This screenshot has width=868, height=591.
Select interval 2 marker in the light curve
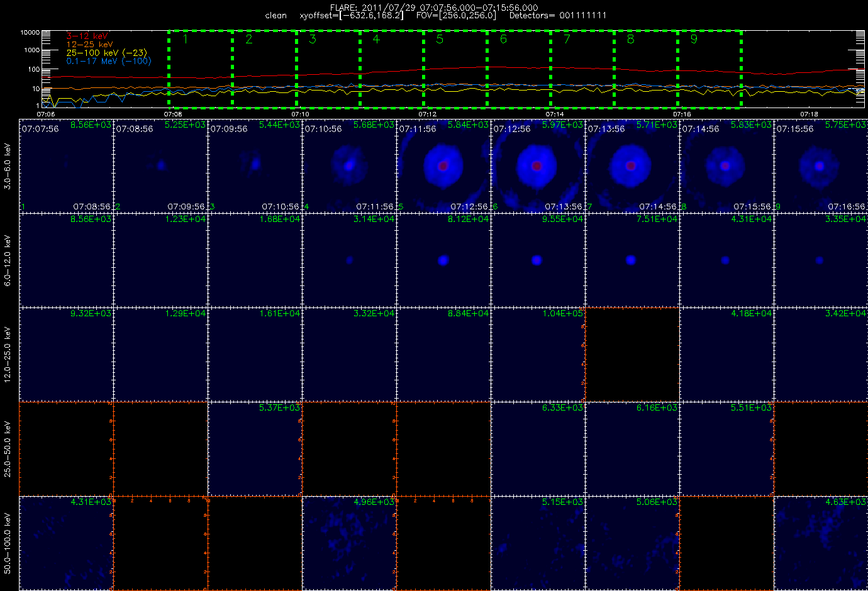[249, 39]
